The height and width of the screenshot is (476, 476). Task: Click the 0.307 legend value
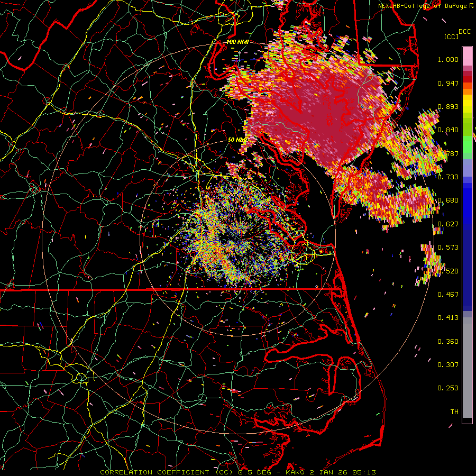tap(448, 364)
